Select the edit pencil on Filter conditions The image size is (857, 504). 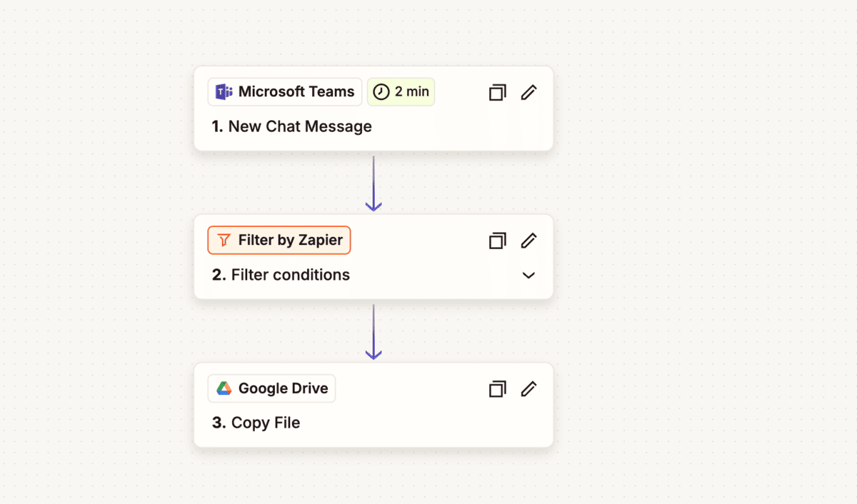pyautogui.click(x=528, y=241)
